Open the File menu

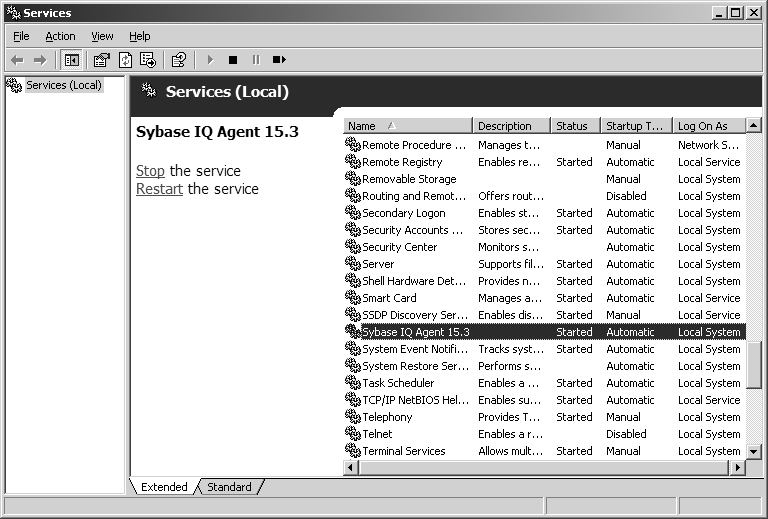pyautogui.click(x=21, y=36)
